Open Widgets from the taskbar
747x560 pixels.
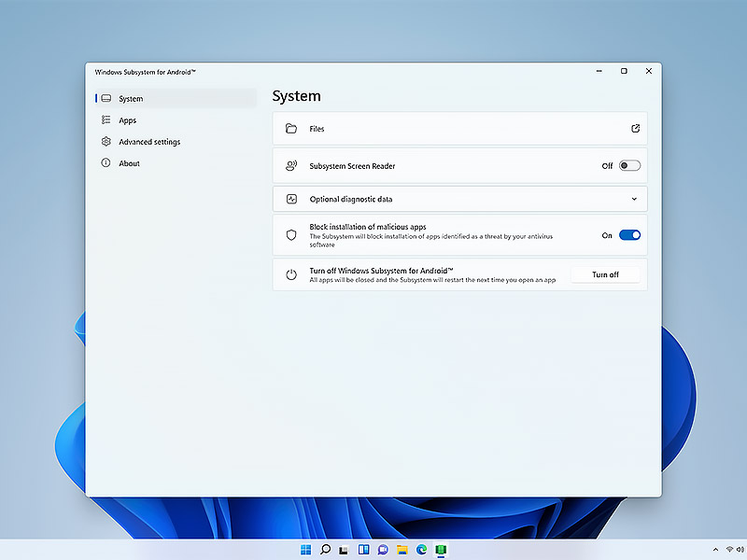pos(363,550)
